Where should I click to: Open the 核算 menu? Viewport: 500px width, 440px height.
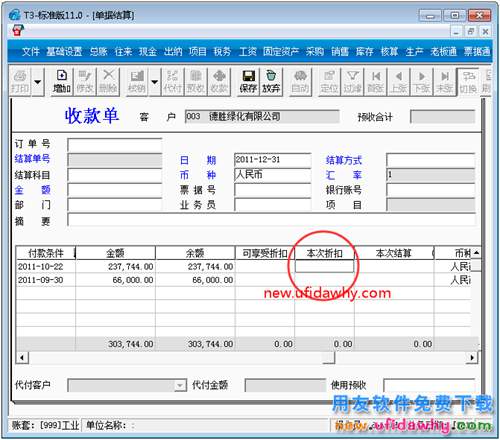tap(390, 51)
